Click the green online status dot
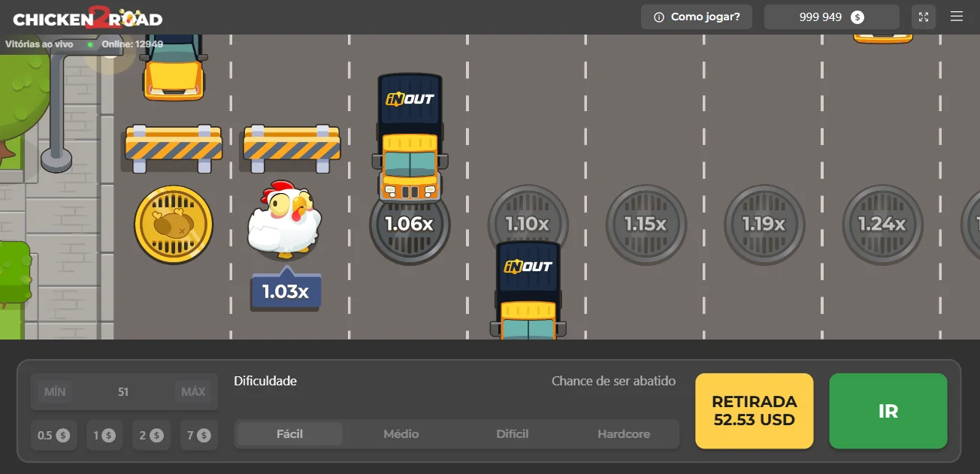The image size is (980, 474). [90, 44]
